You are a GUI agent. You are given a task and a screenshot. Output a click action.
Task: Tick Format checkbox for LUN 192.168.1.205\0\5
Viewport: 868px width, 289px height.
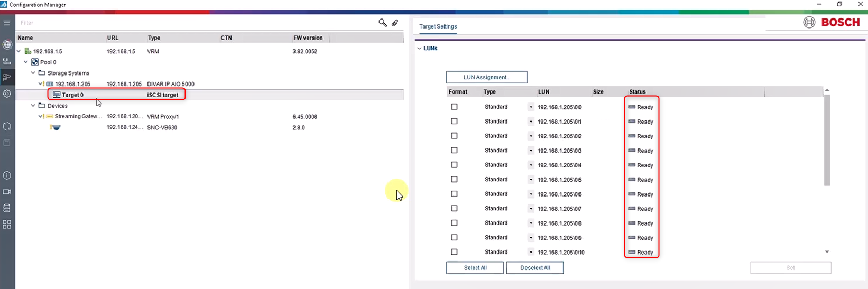(454, 180)
